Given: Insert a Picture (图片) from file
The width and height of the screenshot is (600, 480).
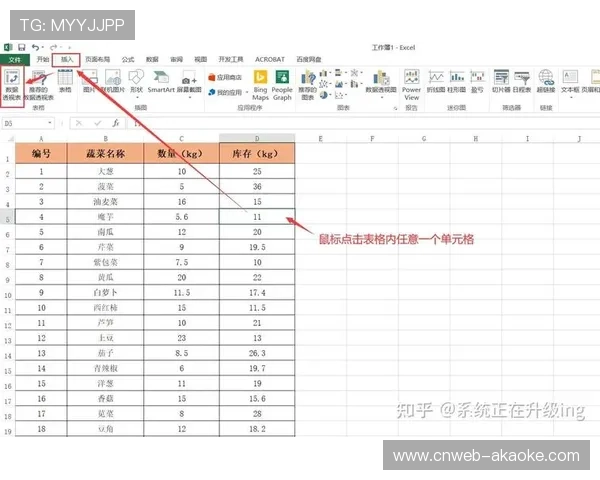Looking at the screenshot, I should [x=90, y=81].
